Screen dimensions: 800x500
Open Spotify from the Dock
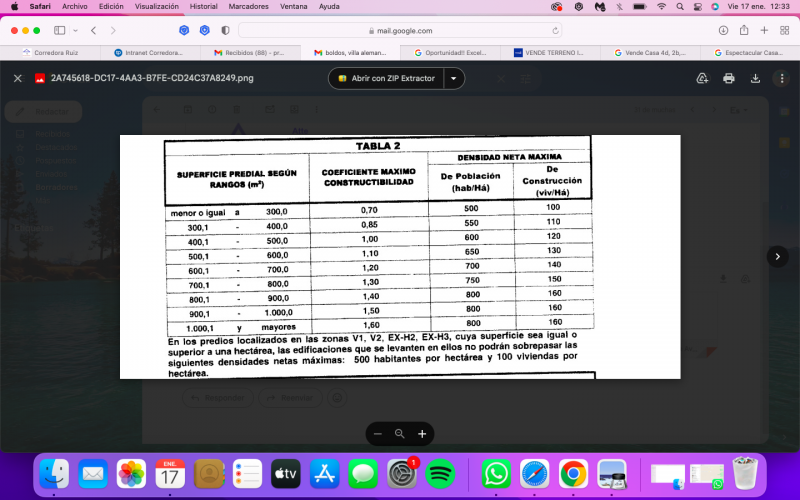(440, 474)
